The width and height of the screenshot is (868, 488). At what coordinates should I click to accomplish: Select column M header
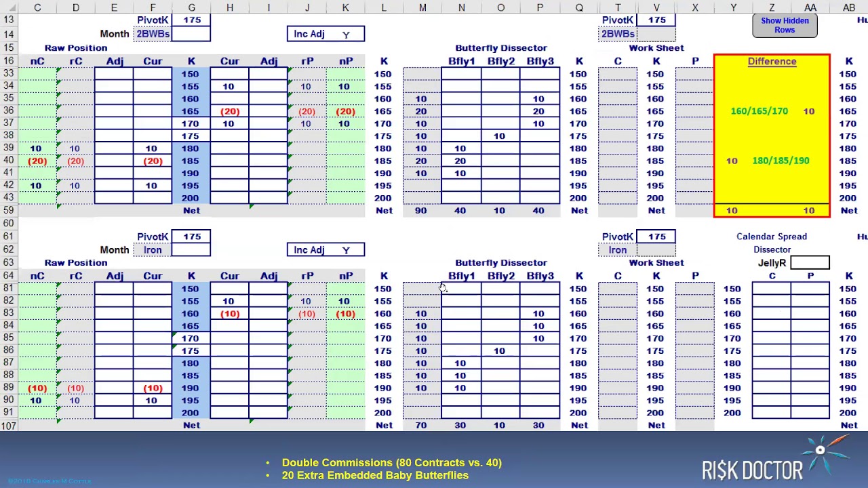422,7
